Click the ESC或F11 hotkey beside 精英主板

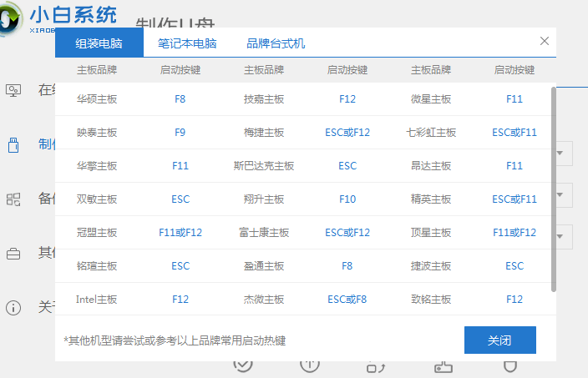click(x=514, y=199)
